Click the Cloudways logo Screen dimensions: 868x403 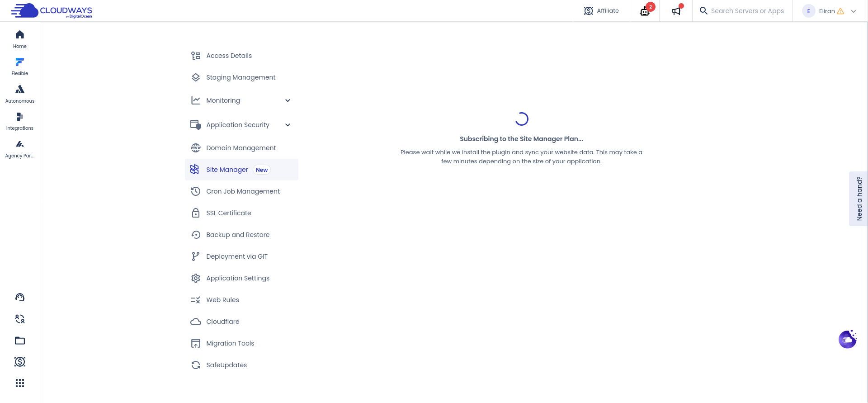(x=52, y=10)
